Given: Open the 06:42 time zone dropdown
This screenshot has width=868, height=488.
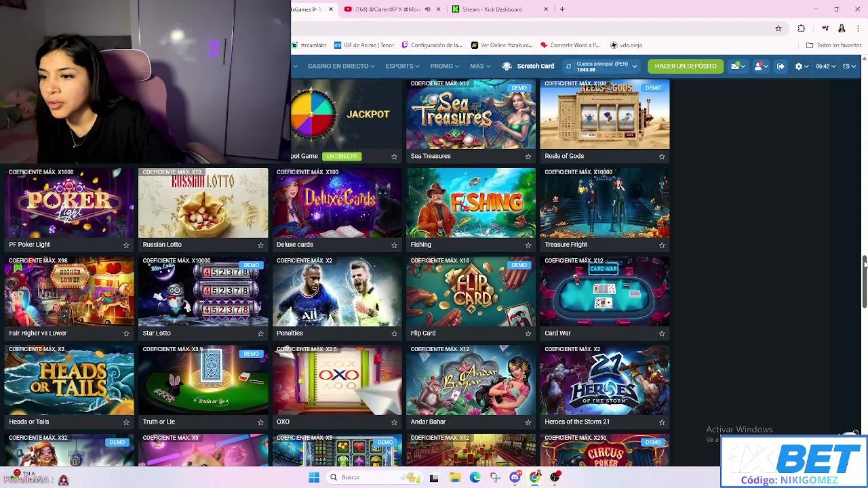Looking at the screenshot, I should (825, 66).
